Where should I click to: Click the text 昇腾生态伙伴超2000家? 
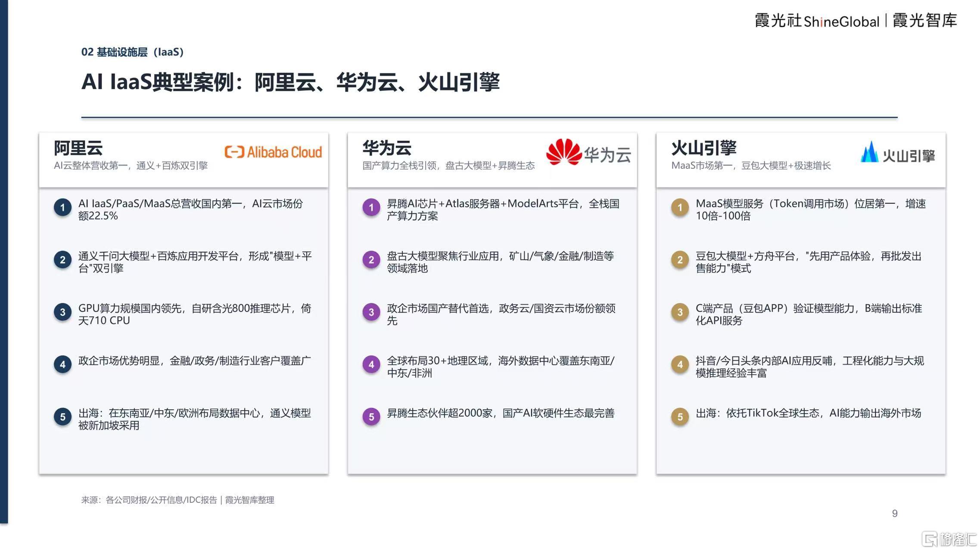point(501,413)
